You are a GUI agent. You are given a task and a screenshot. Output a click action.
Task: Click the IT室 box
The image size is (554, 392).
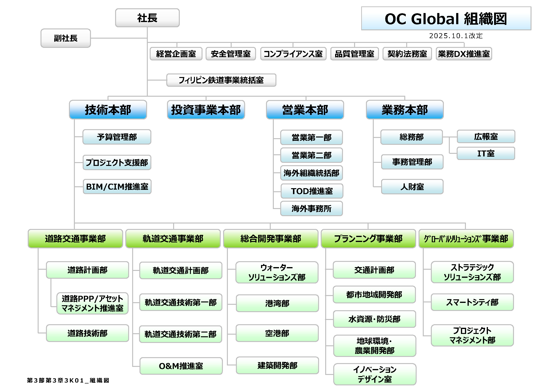click(486, 153)
